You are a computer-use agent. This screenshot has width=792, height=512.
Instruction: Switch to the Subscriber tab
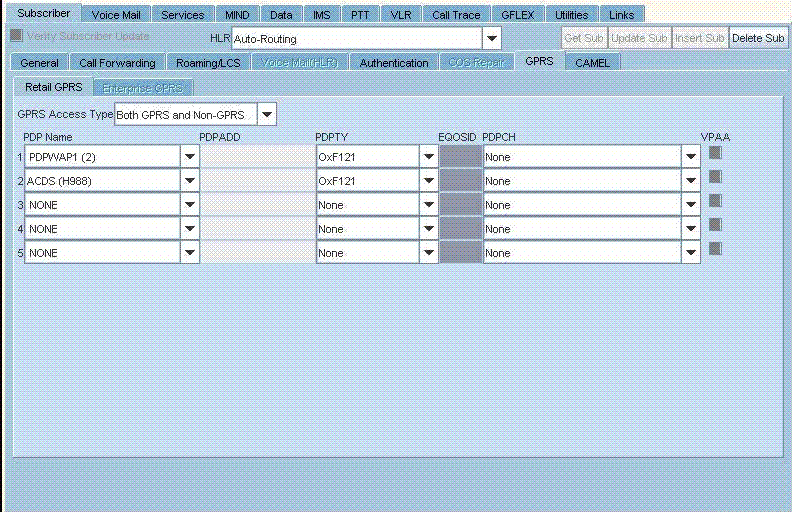43,13
